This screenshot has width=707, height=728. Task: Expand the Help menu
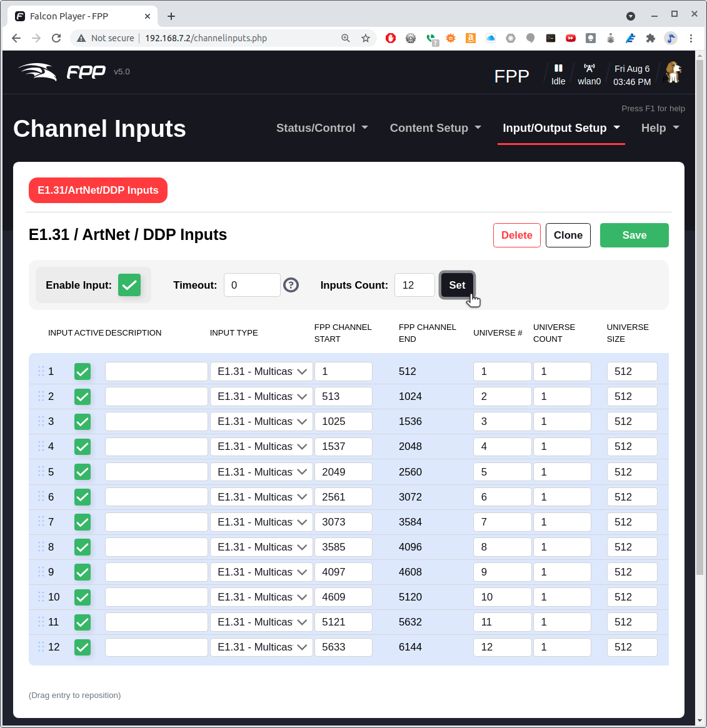(659, 128)
